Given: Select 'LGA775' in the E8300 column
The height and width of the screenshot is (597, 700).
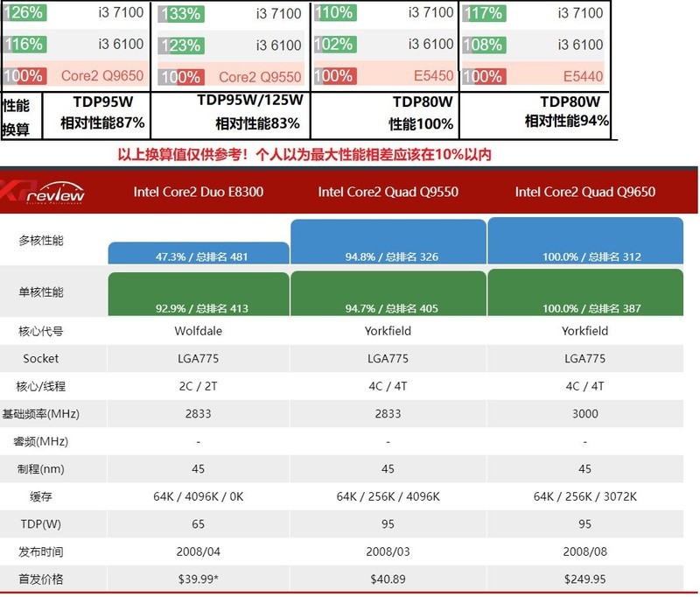Looking at the screenshot, I should 199,359.
